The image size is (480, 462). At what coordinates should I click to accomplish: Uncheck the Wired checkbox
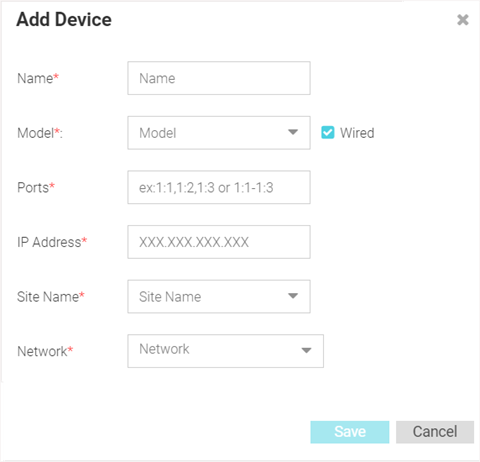[327, 132]
